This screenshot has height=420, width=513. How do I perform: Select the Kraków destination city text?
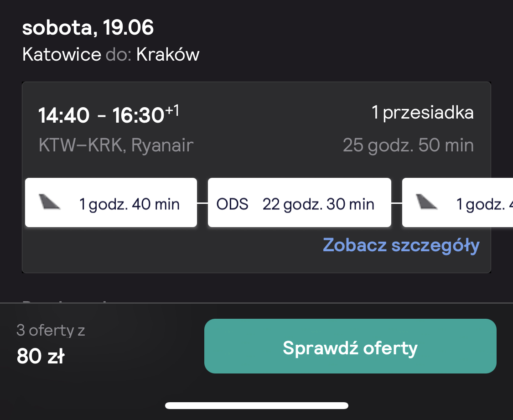(x=168, y=54)
